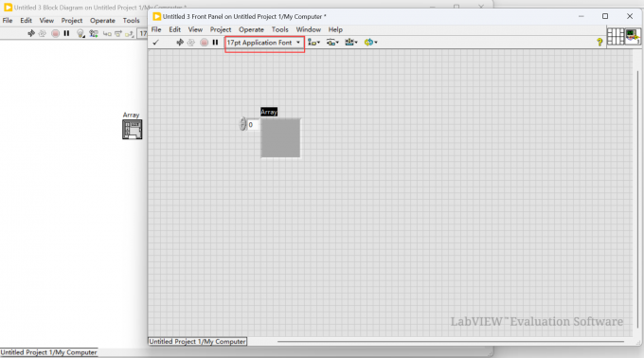This screenshot has width=644, height=358.
Task: Click the Abort Execution stop button on Front Panel
Action: click(x=204, y=43)
